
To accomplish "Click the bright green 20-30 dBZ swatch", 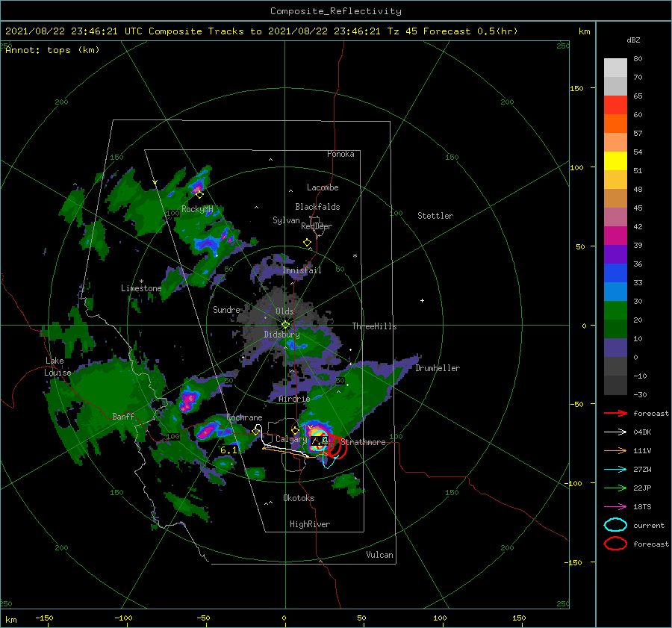I will pyautogui.click(x=615, y=311).
